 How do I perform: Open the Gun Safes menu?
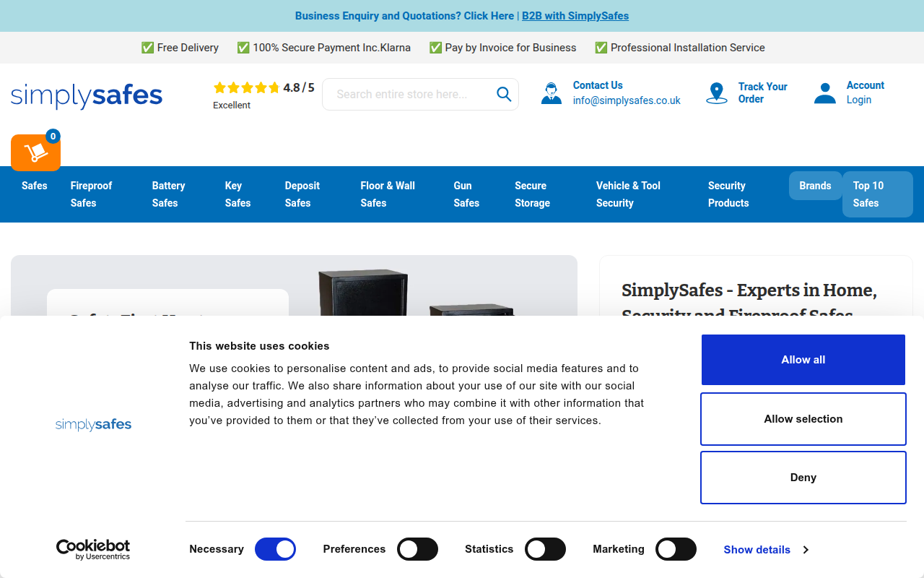click(x=466, y=194)
